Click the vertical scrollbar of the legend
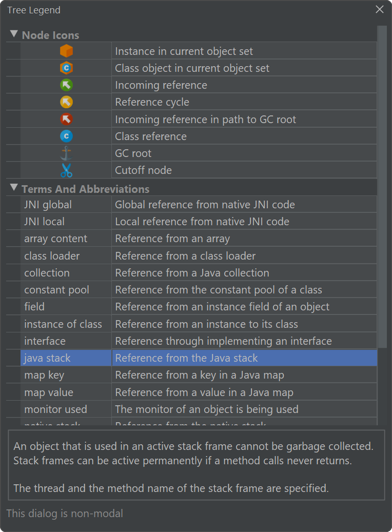Screen dimensions: 392x532 [x=382, y=205]
